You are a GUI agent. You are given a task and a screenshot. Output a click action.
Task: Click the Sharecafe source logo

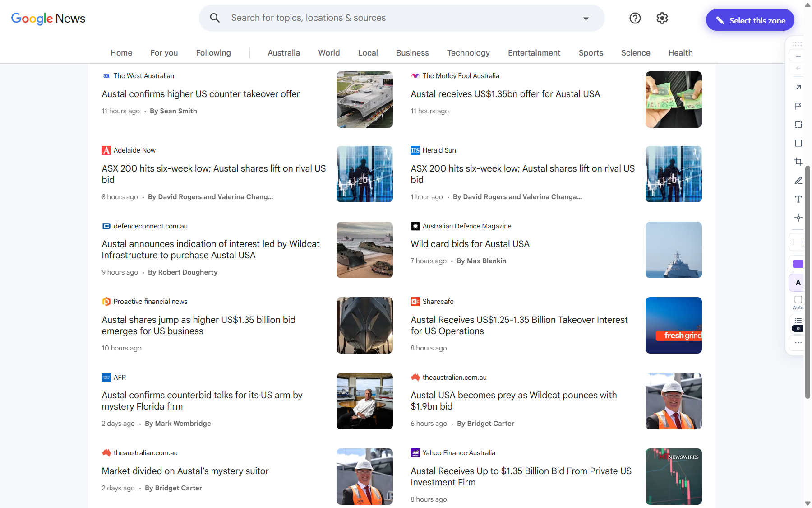click(x=415, y=302)
